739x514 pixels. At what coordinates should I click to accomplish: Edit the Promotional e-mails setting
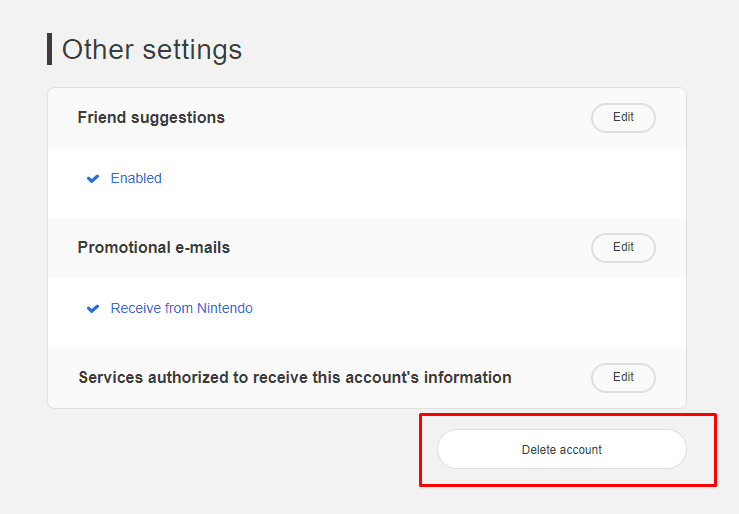623,248
